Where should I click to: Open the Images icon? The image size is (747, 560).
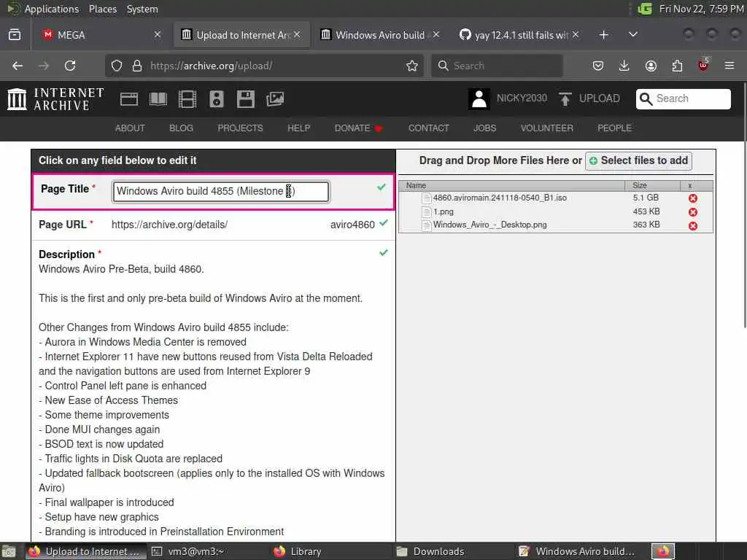click(x=275, y=99)
